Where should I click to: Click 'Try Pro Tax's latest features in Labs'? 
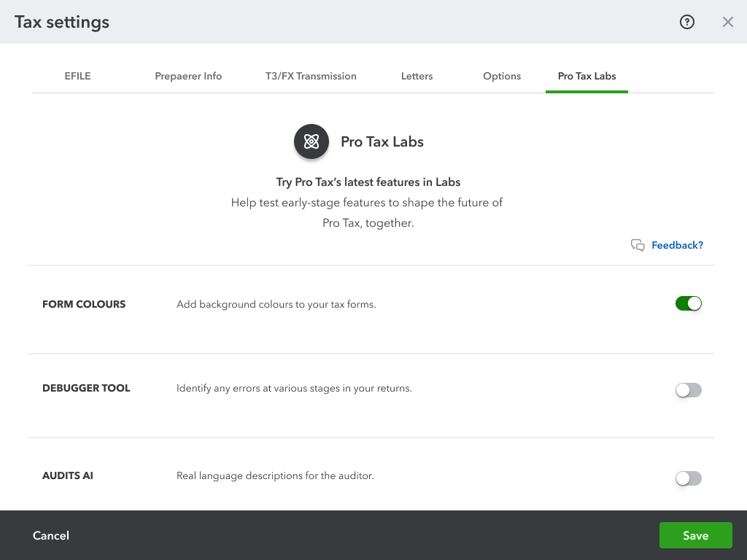coord(368,182)
